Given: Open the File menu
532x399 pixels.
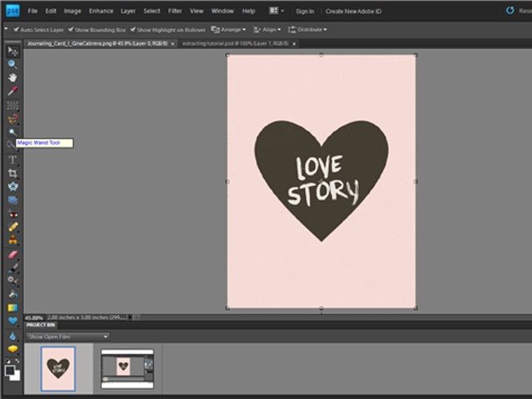Looking at the screenshot, I should 32,11.
